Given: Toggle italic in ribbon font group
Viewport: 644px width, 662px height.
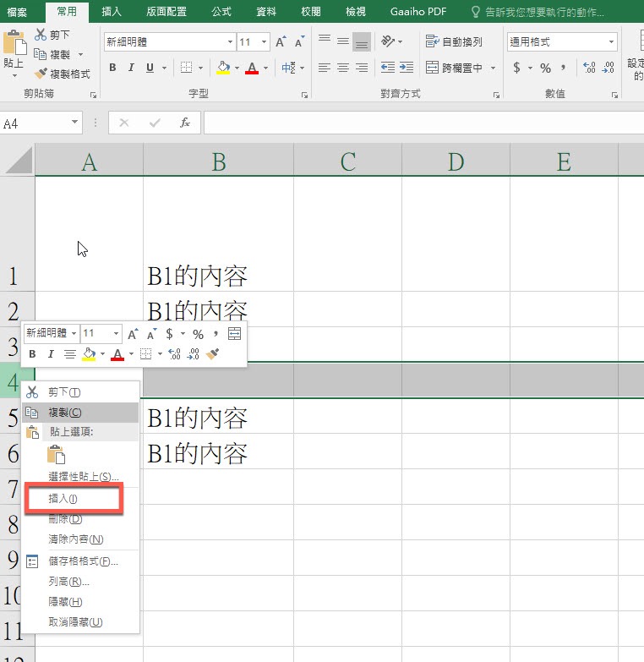Looking at the screenshot, I should (x=131, y=68).
